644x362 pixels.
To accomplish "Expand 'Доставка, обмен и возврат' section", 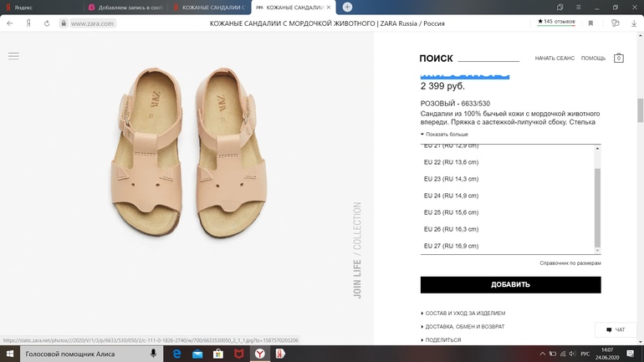I will tap(464, 327).
